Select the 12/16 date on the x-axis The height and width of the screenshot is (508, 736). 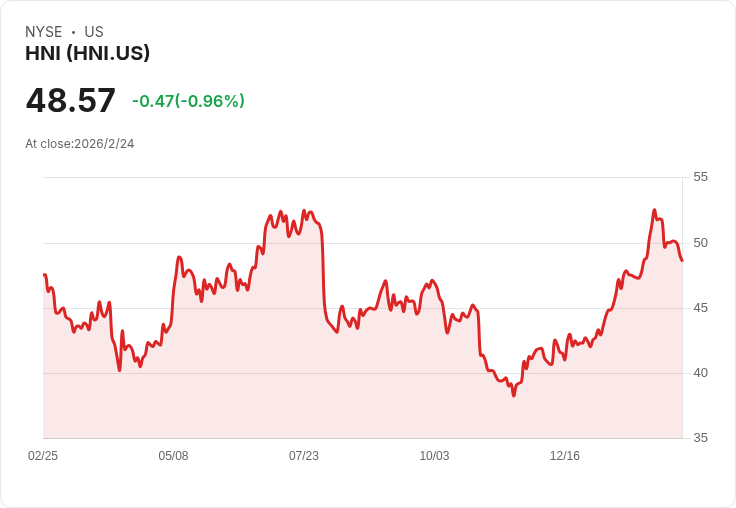point(565,455)
